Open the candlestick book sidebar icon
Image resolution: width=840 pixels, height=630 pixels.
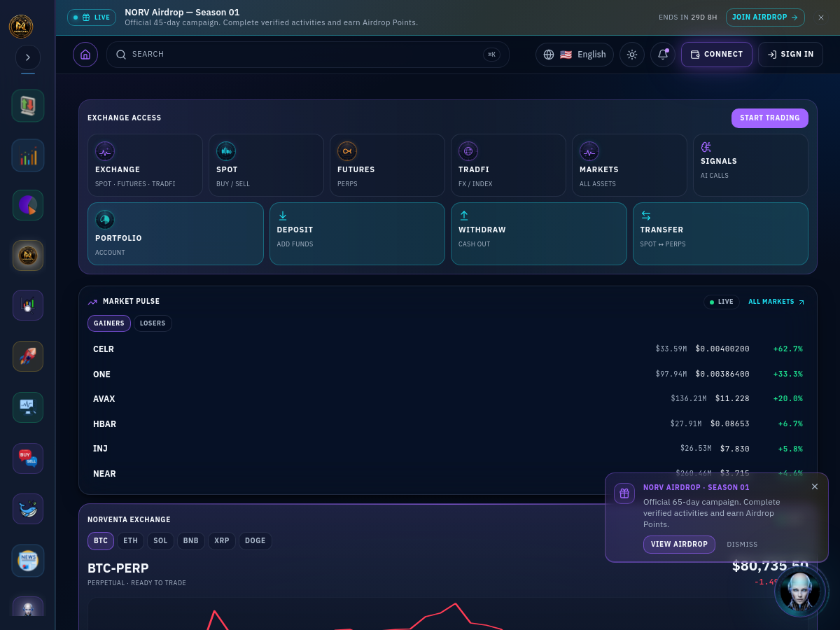[x=28, y=106]
